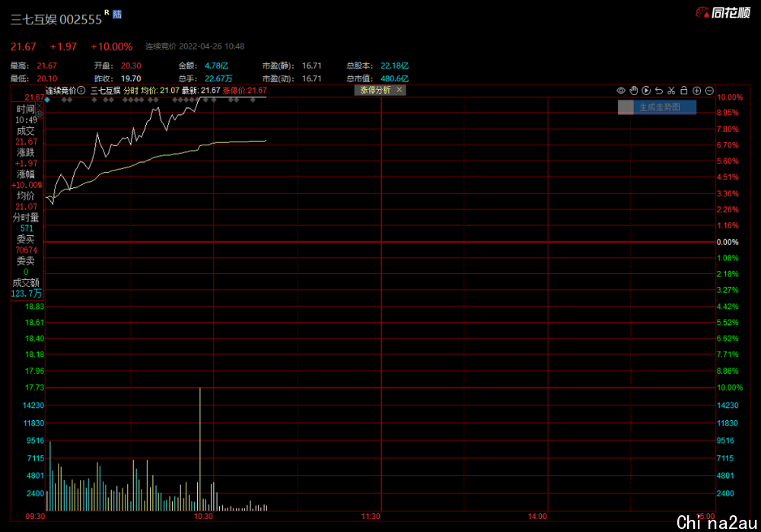Zoom in with the plus circle icon
Image resolution: width=761 pixels, height=532 pixels.
[696, 91]
